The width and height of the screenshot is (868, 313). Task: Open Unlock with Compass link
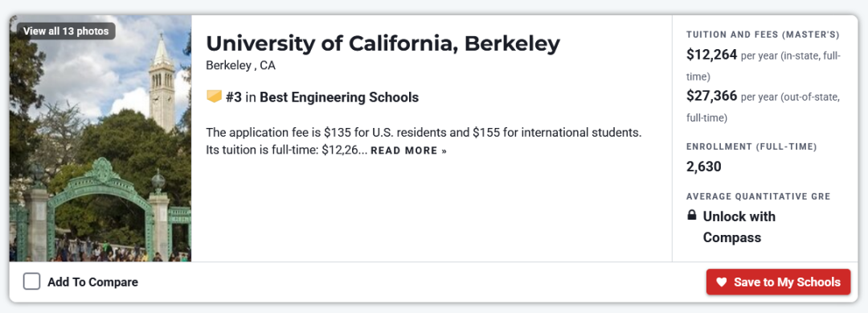tap(739, 227)
